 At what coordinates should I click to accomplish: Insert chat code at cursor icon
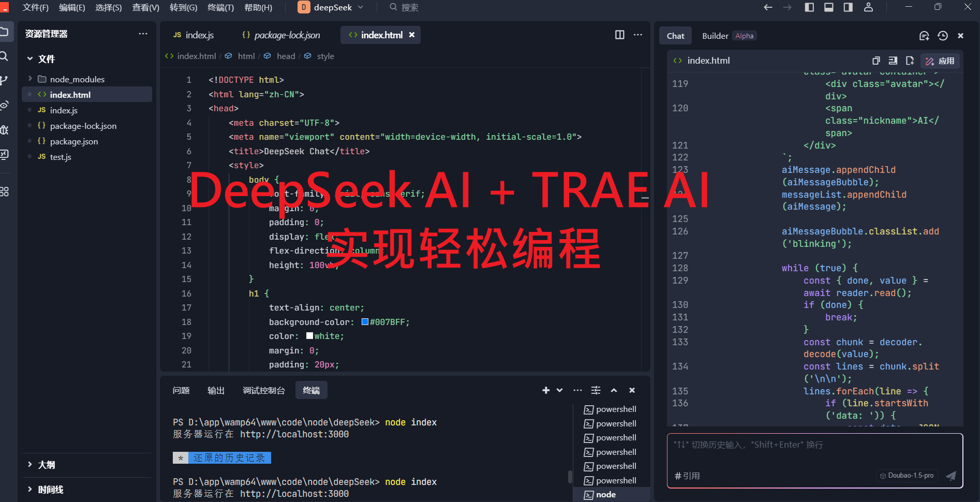[893, 61]
